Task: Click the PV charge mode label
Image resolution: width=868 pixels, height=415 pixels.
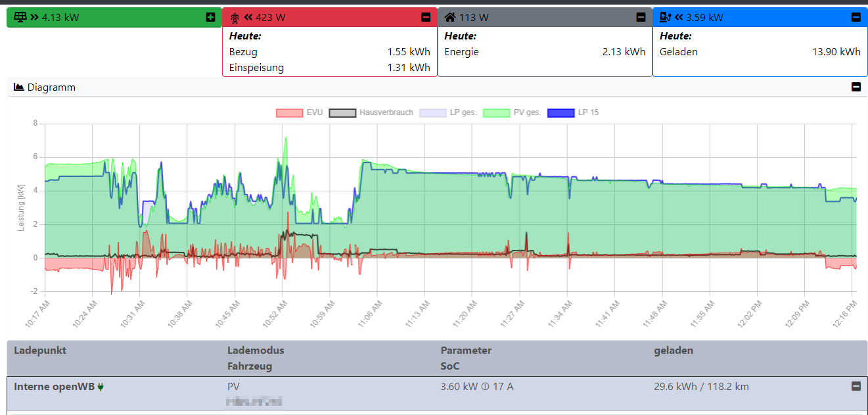Action: coord(233,387)
